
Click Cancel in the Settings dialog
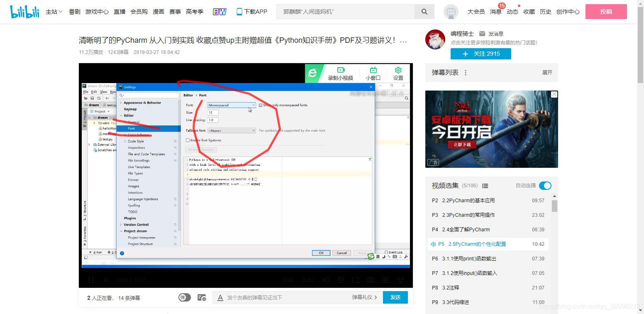342,253
